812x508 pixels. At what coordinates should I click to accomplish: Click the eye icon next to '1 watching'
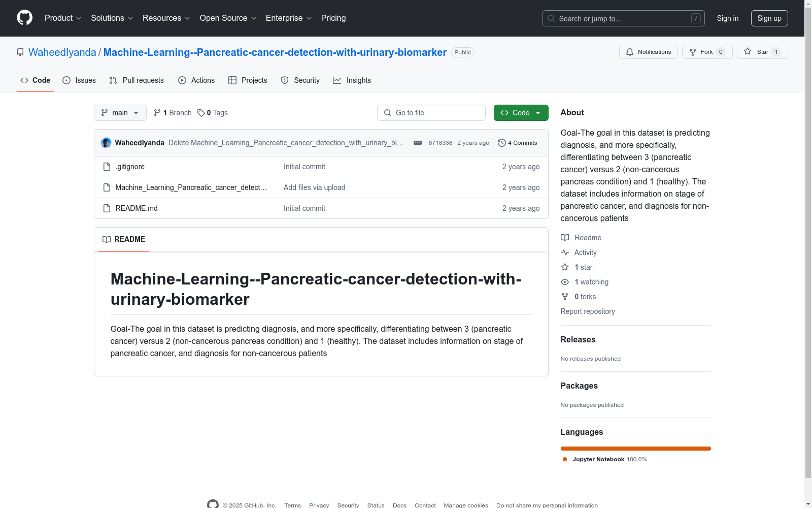click(x=565, y=282)
